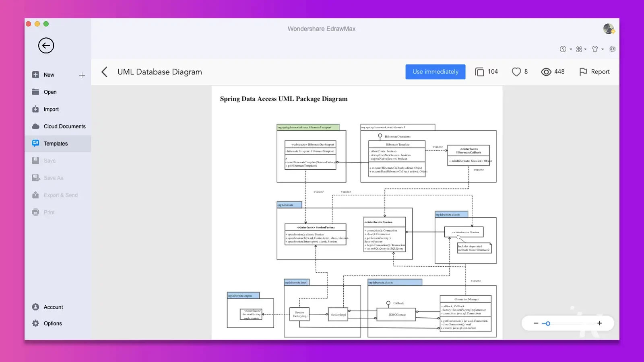644x362 pixels.
Task: Choose Import from the sidebar
Action: (51, 109)
